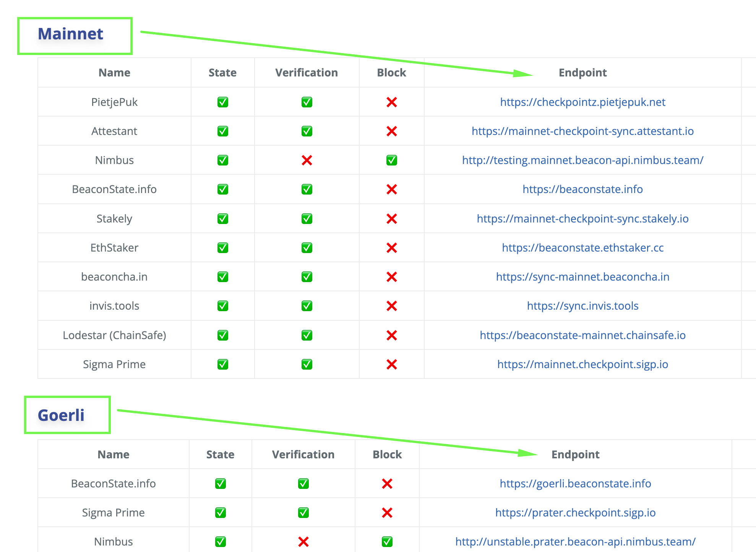Open the prater.checkpoint.sigp.io link
The width and height of the screenshot is (756, 552).
click(x=575, y=513)
